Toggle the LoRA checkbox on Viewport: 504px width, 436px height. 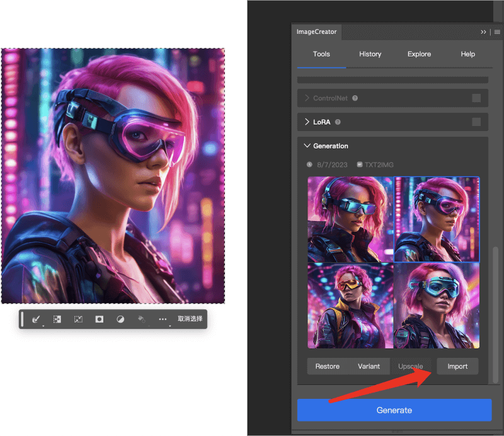477,121
